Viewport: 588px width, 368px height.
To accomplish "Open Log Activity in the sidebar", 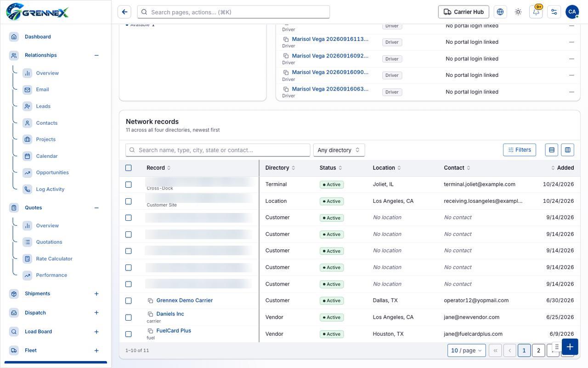I will pos(50,190).
